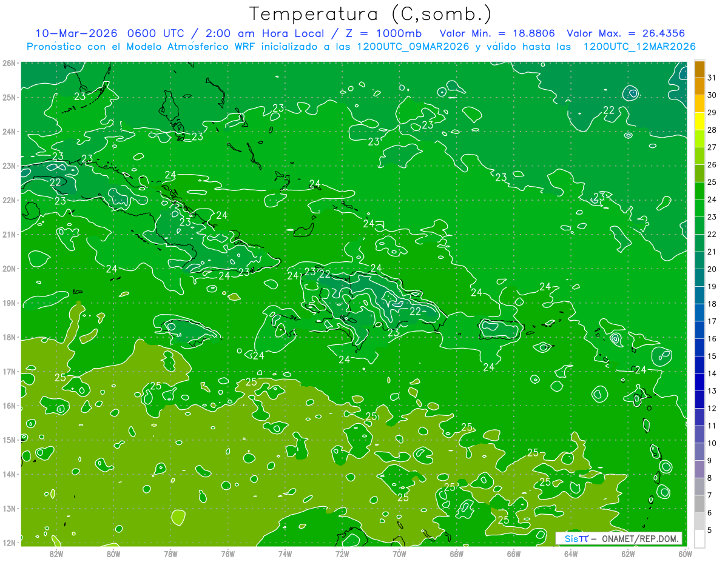This screenshot has height=562, width=728.
Task: Click the '28' color bar label
Action: click(712, 130)
